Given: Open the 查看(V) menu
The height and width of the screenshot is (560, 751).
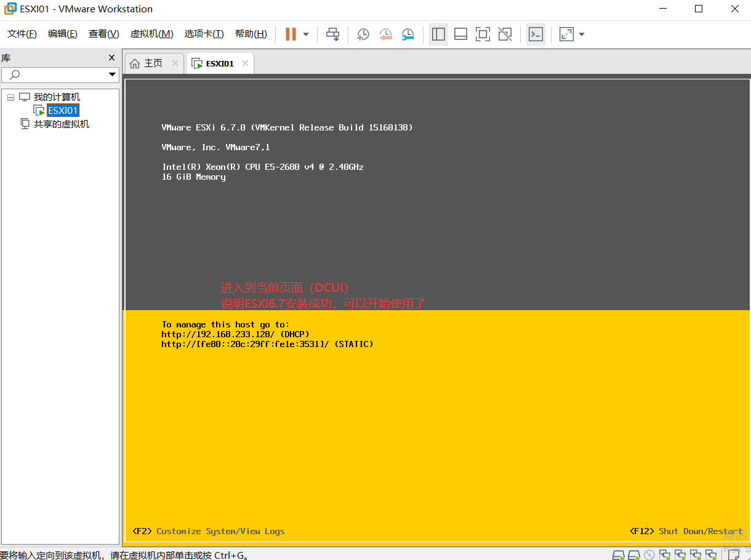Looking at the screenshot, I should [x=104, y=34].
